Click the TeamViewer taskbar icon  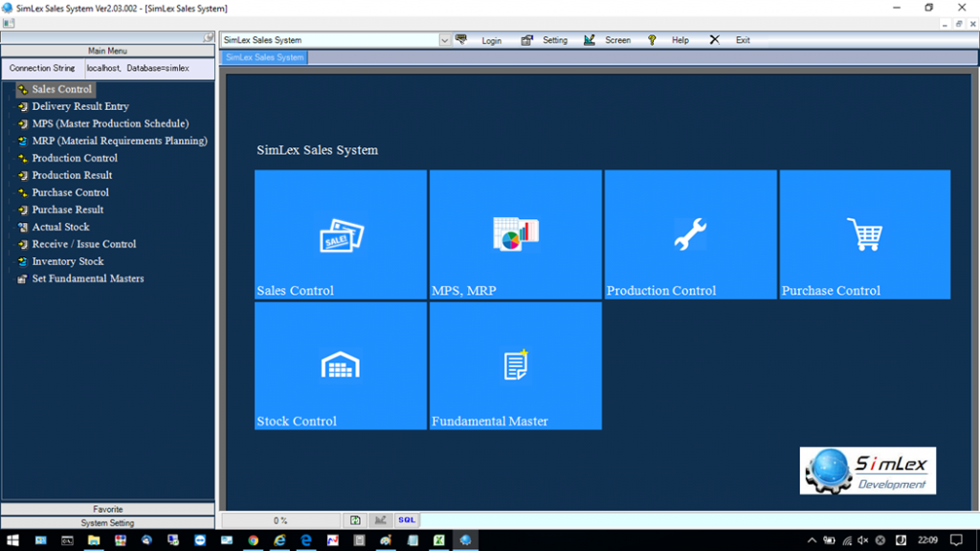point(200,540)
